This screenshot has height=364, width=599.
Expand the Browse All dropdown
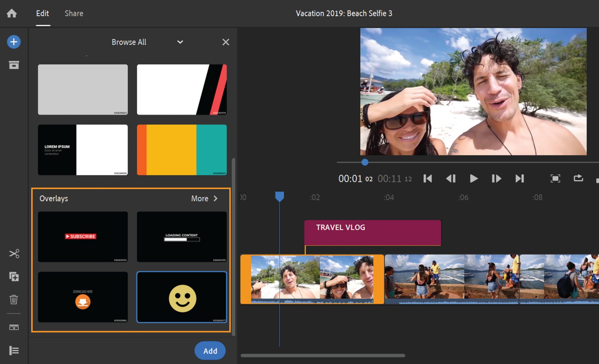coord(180,42)
